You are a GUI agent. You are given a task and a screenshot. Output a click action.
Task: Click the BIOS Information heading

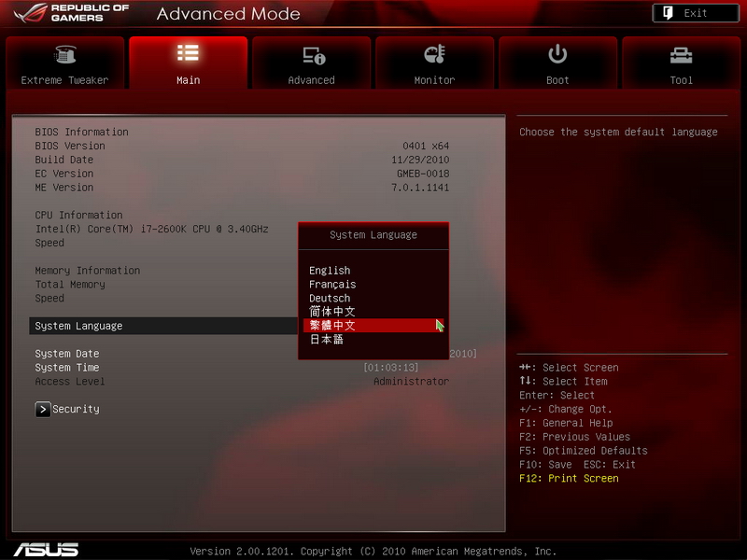tap(81, 132)
